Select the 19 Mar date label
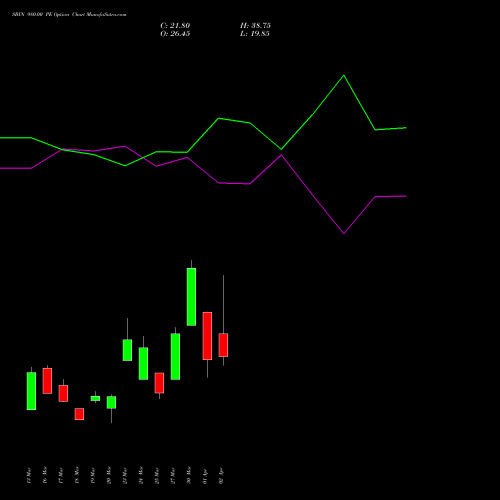500x500 pixels. coord(93,475)
